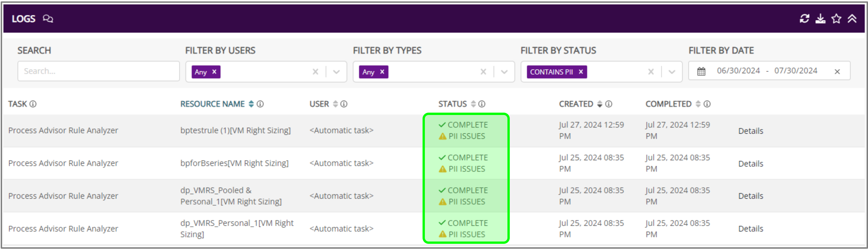Open the comments icon beside the LOGS title
This screenshot has height=249, width=868.
point(48,19)
